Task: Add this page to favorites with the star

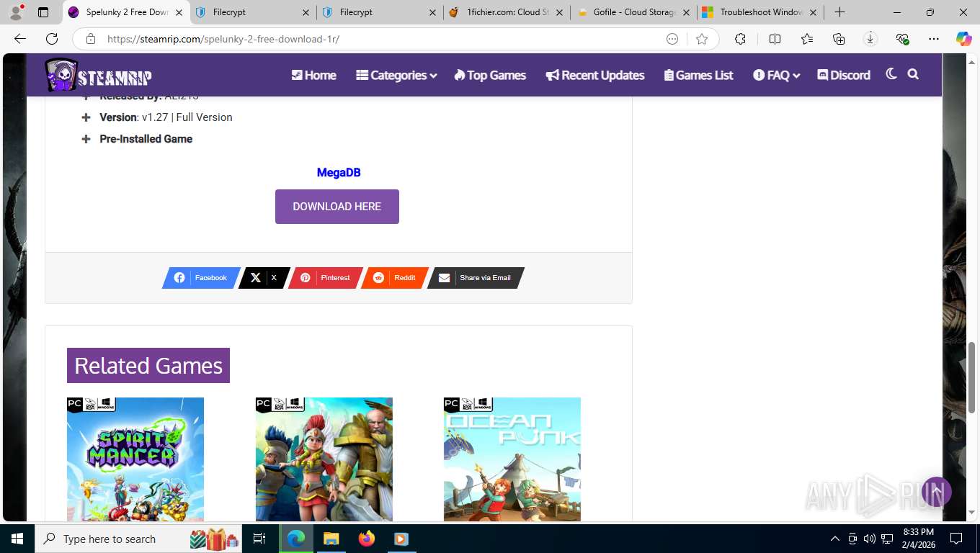Action: pos(702,39)
